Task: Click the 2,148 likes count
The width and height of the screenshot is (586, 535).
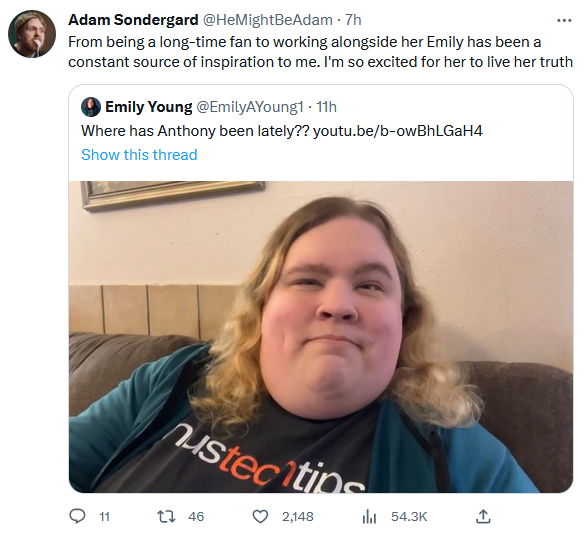Action: point(297,517)
